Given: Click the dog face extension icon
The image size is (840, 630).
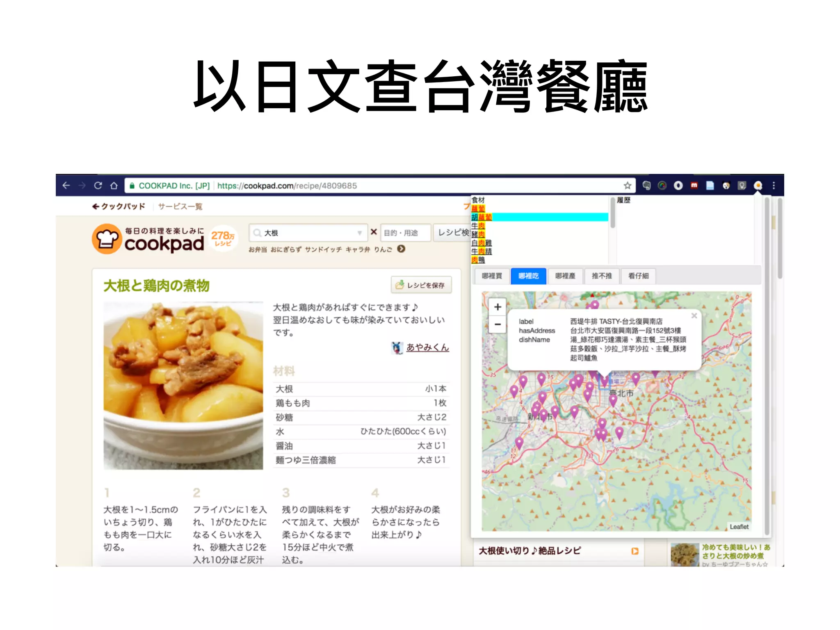Looking at the screenshot, I should click(726, 186).
